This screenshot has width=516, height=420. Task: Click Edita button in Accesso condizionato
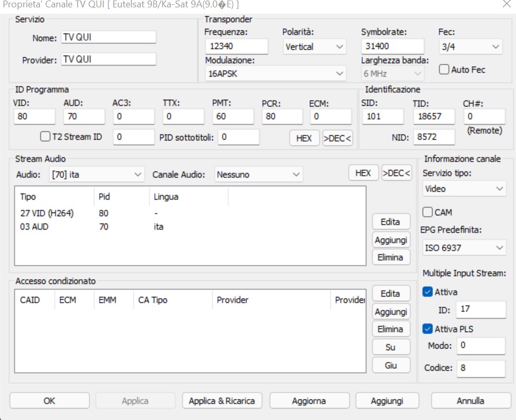391,293
